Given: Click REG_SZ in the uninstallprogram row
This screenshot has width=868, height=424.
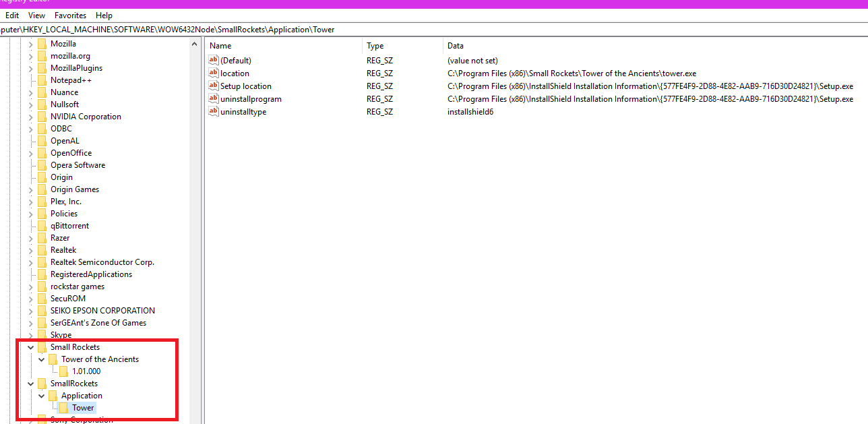Looking at the screenshot, I should (379, 99).
